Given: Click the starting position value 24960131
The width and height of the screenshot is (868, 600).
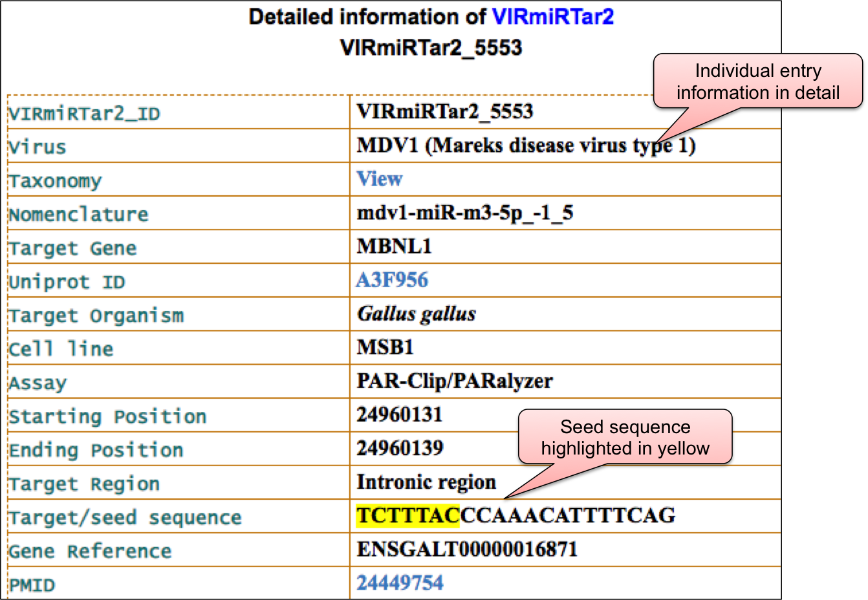Looking at the screenshot, I should tap(399, 414).
